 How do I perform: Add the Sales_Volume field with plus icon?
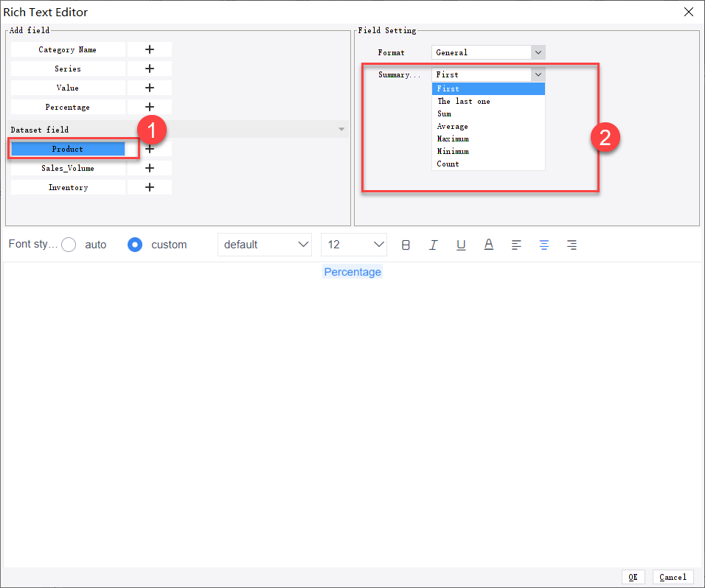[x=150, y=168]
